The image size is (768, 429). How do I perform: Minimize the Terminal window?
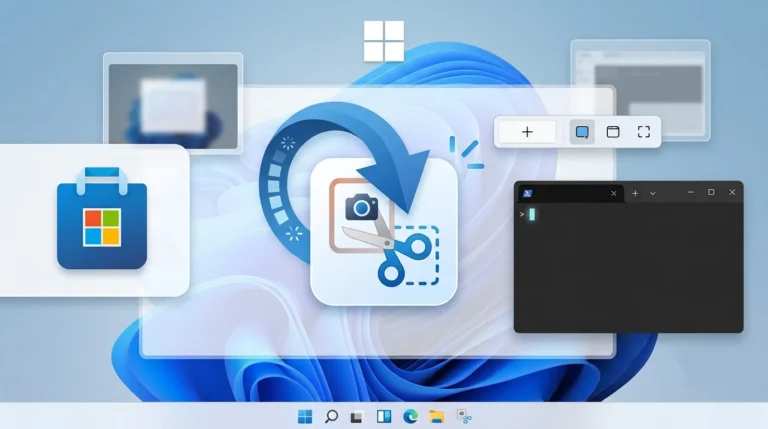click(691, 192)
